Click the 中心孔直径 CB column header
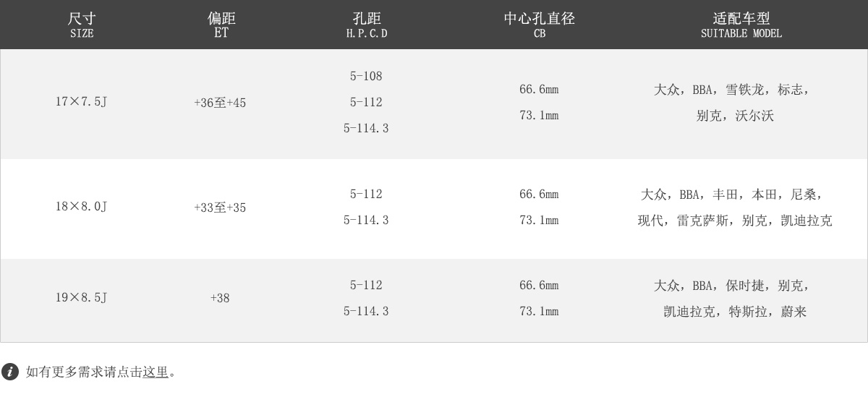868x410 pixels. tap(540, 25)
